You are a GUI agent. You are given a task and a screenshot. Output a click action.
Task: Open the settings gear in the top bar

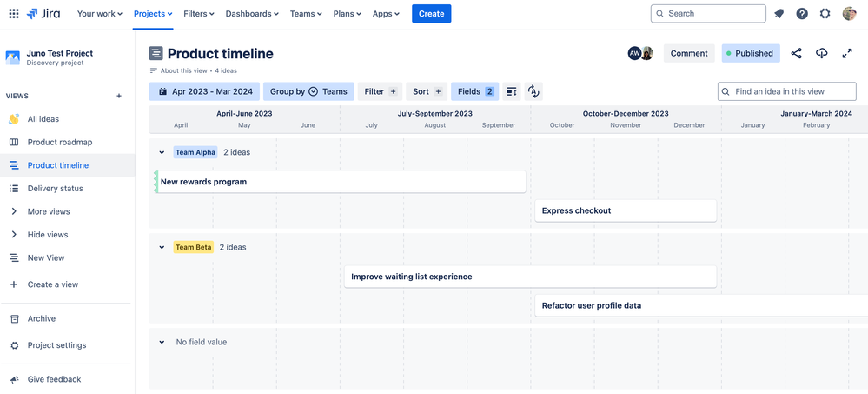click(825, 14)
